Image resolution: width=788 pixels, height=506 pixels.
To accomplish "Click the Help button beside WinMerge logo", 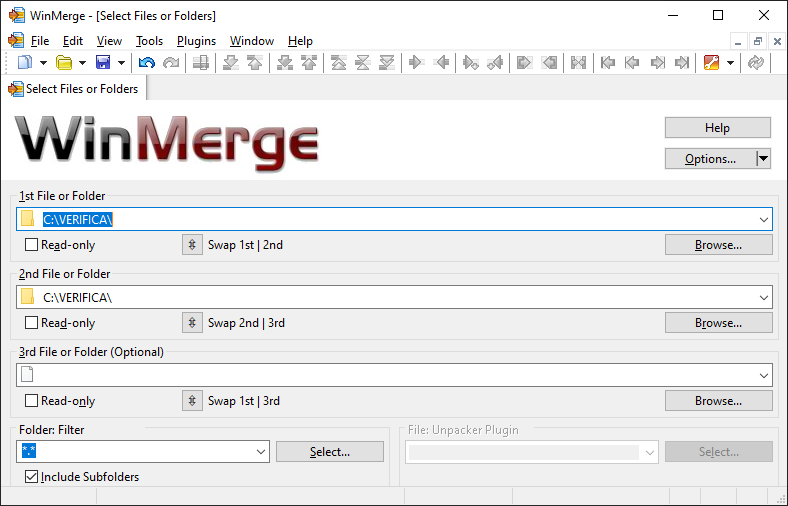I will pos(718,128).
